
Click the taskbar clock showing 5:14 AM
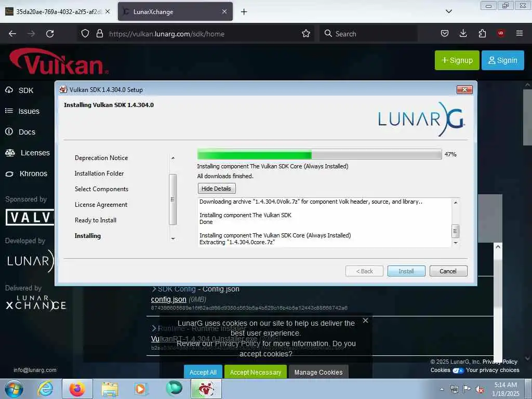[x=506, y=389]
